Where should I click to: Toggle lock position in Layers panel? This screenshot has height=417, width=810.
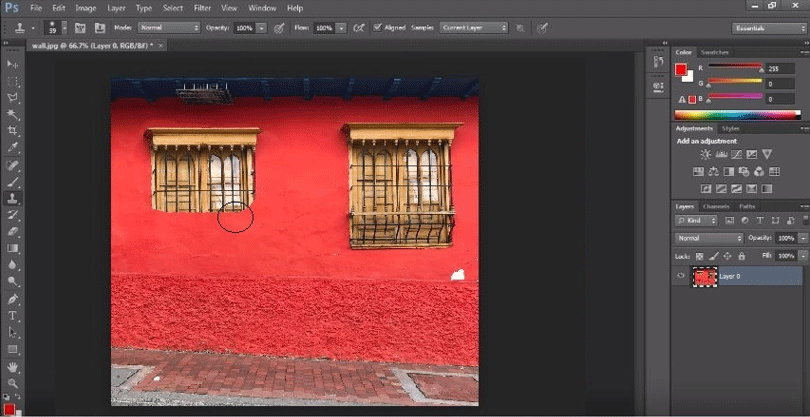[727, 256]
